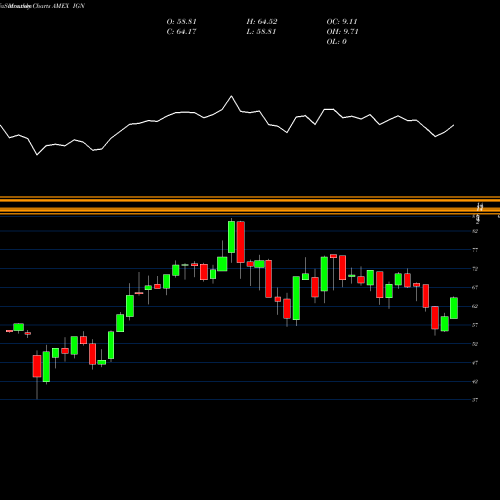Click the highest peak of the white line
The image size is (500, 500).
(x=232, y=96)
